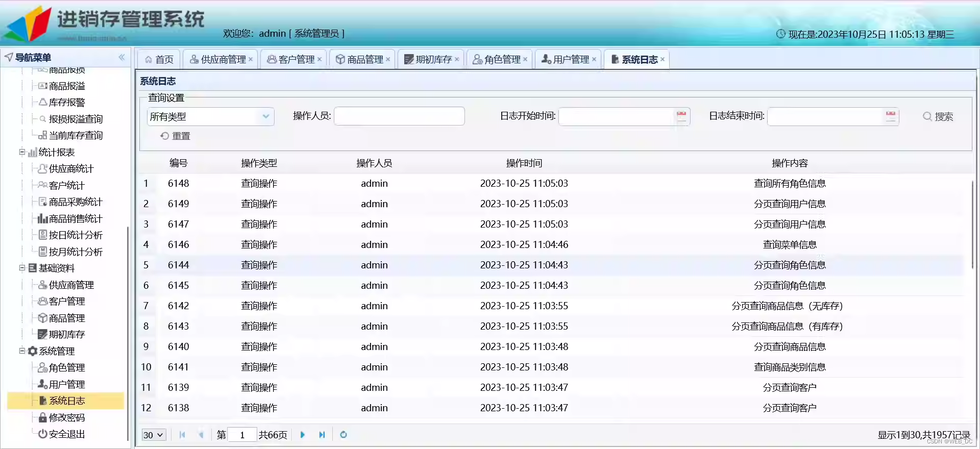Open 商品销售统计 report

[x=76, y=218]
